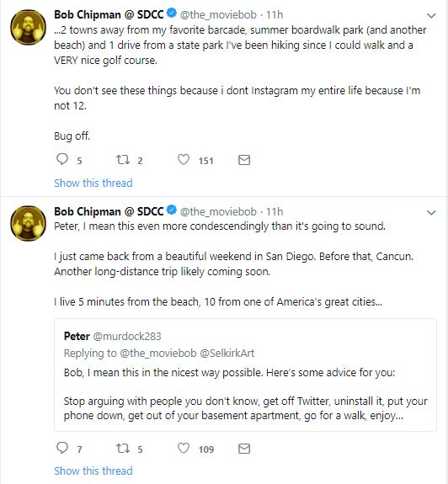Open the @the_moviebob handle on the first tweet
This screenshot has width=448, height=484.
click(x=218, y=14)
